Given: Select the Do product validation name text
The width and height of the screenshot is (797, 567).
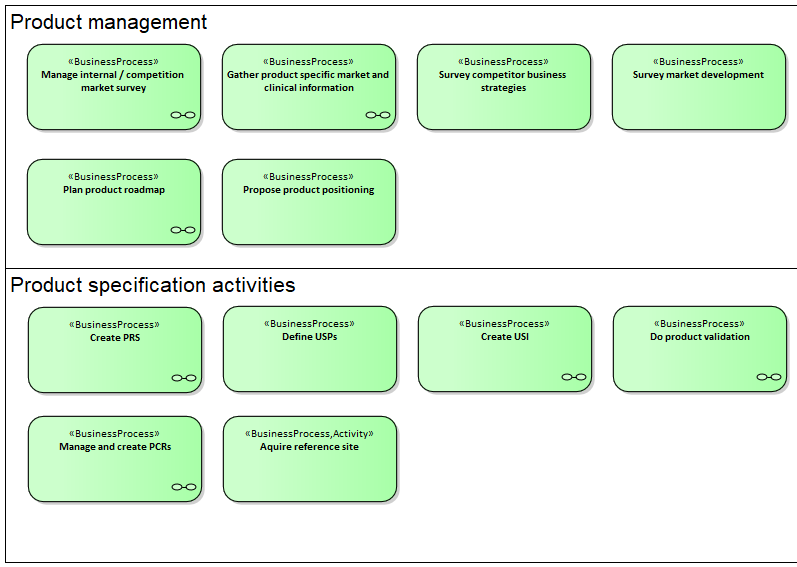Looking at the screenshot, I should [x=699, y=337].
